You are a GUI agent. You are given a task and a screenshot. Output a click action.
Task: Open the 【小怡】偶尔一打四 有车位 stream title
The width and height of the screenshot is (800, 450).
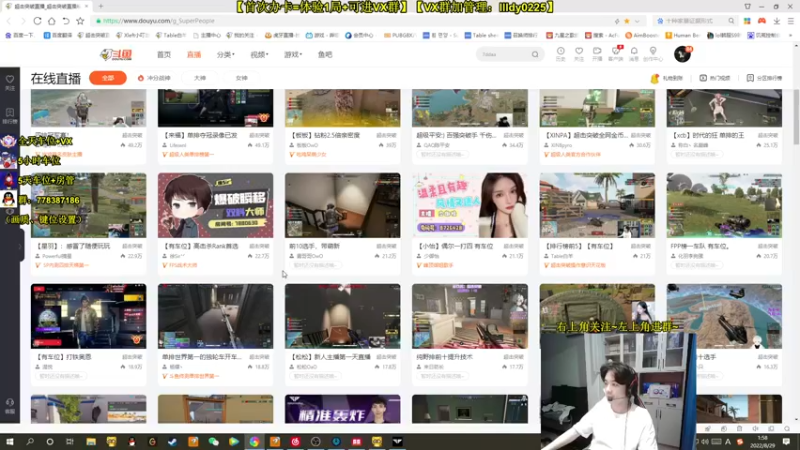click(x=455, y=246)
